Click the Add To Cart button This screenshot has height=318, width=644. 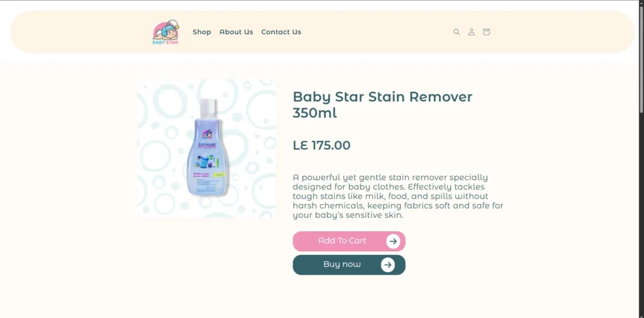pos(349,241)
